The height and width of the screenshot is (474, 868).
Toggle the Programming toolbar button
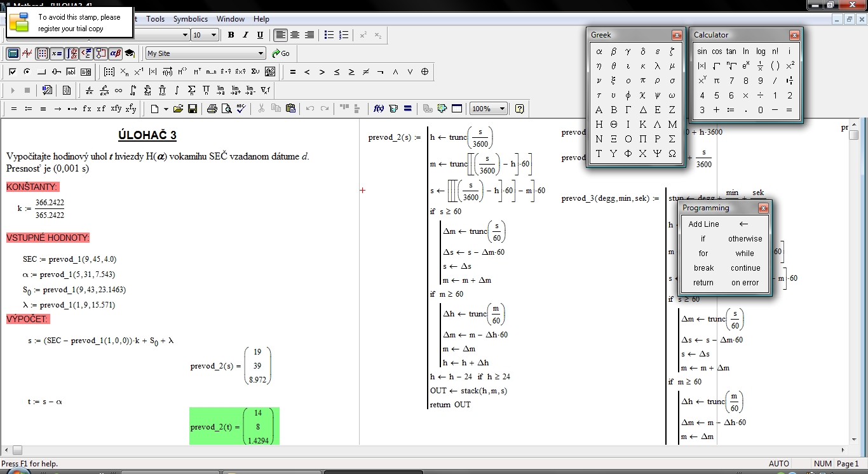point(101,53)
